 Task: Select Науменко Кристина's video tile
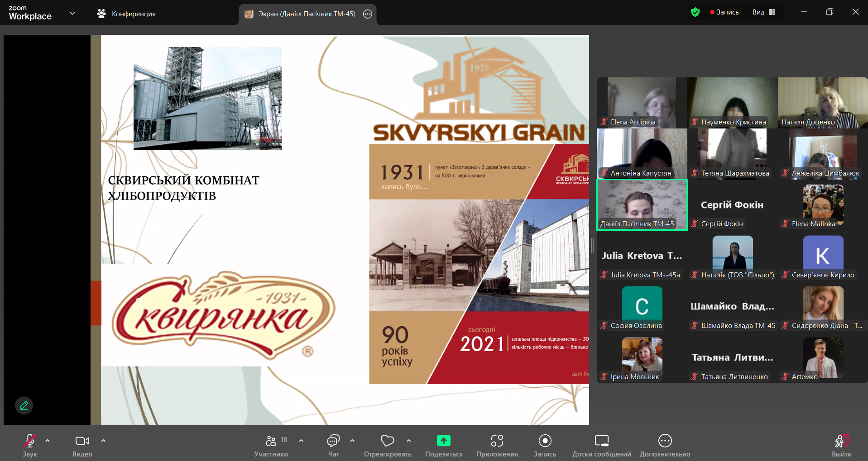732,103
